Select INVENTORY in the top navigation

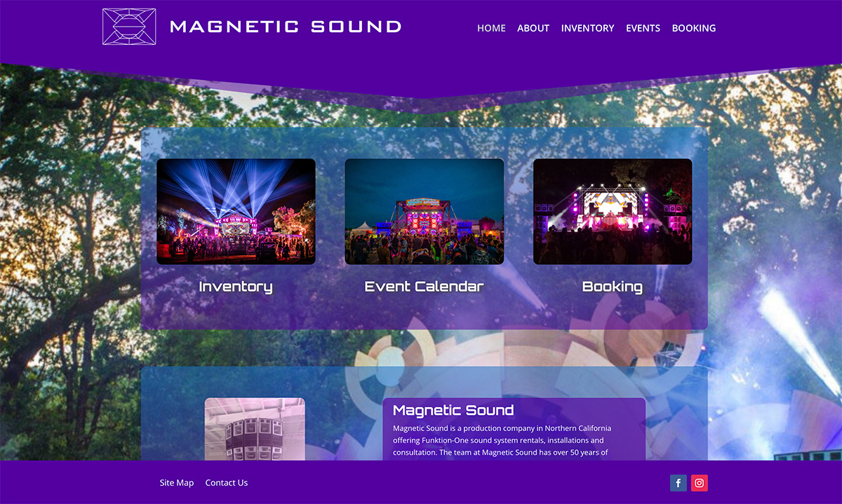[x=587, y=28]
